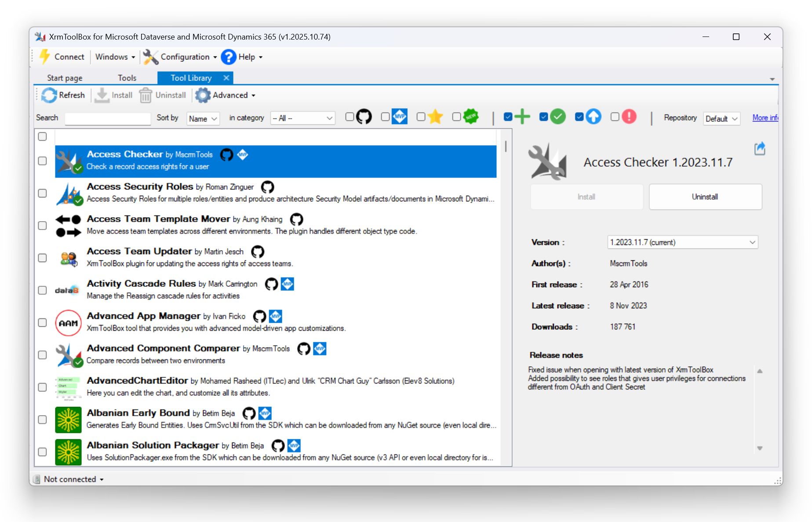
Task: Switch to the Tools tab
Action: tap(127, 78)
